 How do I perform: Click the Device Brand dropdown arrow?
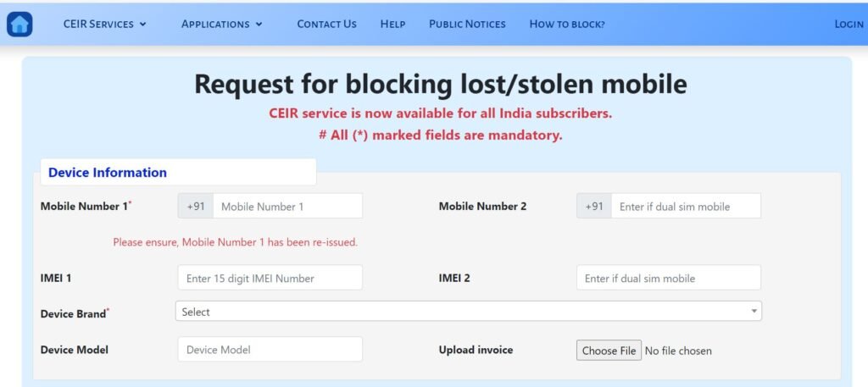[754, 312]
